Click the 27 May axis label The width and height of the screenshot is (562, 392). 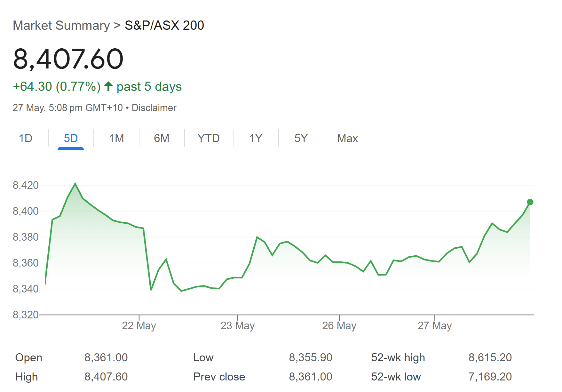point(435,325)
